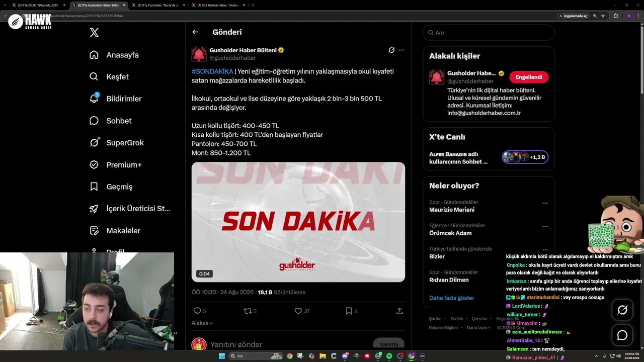Open Gusholder Habe... profile in Alakalı kişiler
Viewport: 644px width, 362px height.
pos(471,73)
